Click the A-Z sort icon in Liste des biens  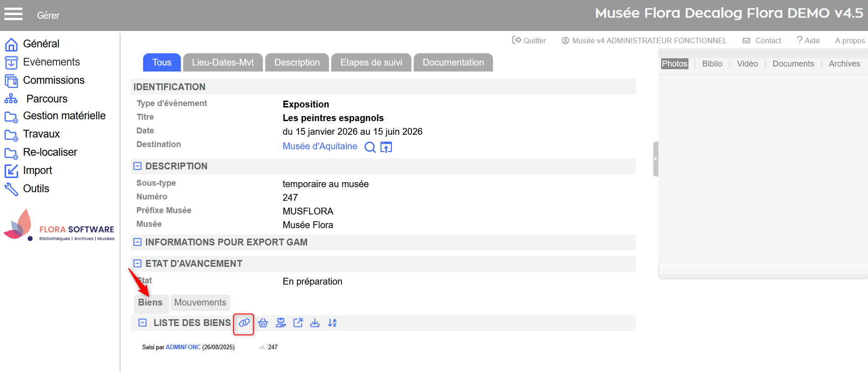(332, 323)
